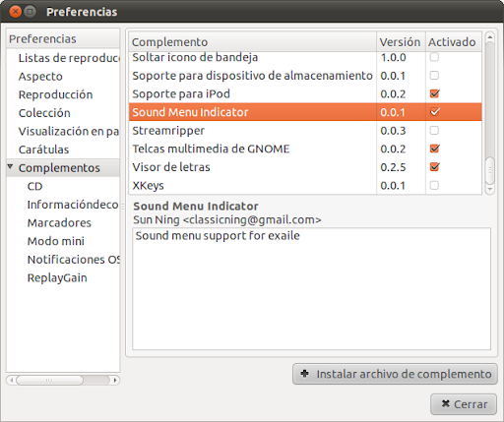Viewport: 504px width, 422px height.
Task: Select Soporte para dispositivo de almacenamiento row
Action: (x=305, y=76)
